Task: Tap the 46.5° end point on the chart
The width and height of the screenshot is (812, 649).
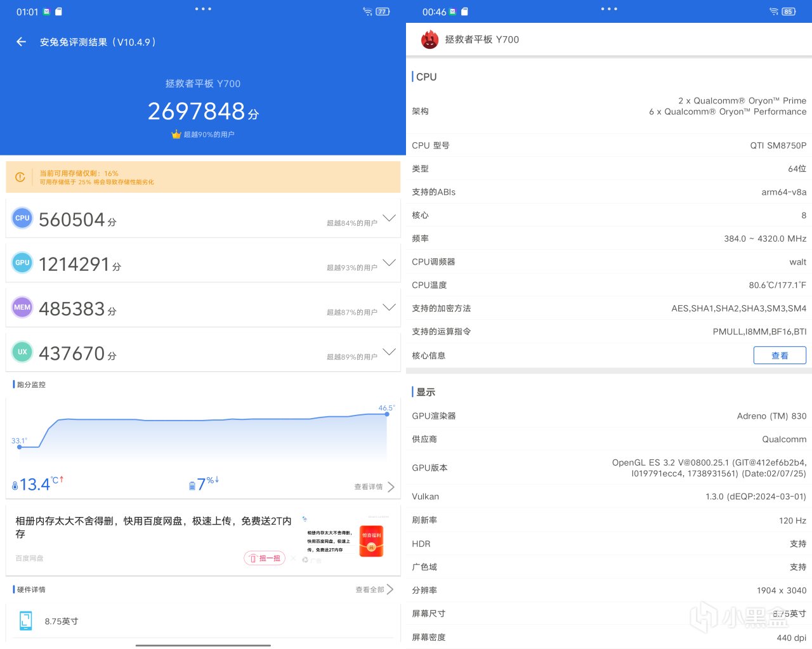Action: click(387, 414)
